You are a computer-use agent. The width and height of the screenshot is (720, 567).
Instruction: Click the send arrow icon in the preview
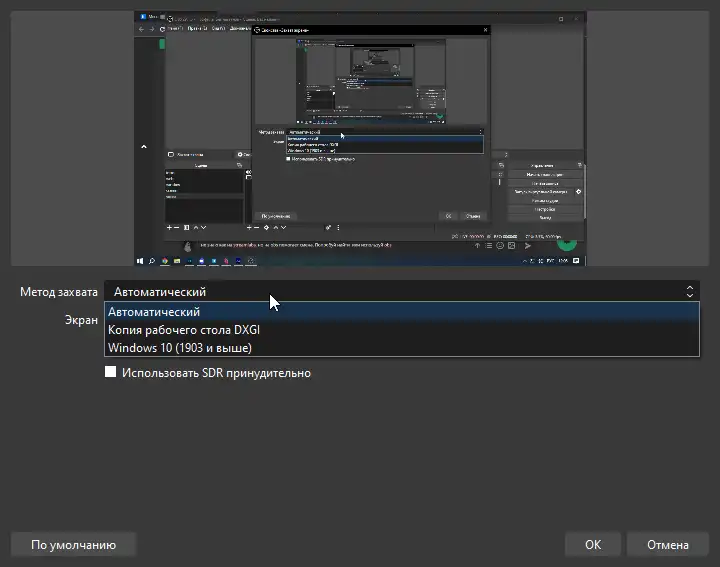click(x=527, y=245)
